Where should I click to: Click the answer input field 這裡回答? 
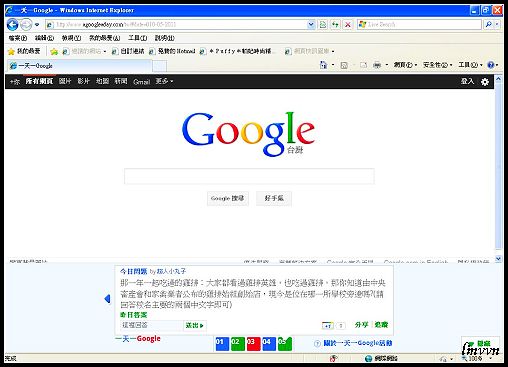click(x=152, y=325)
